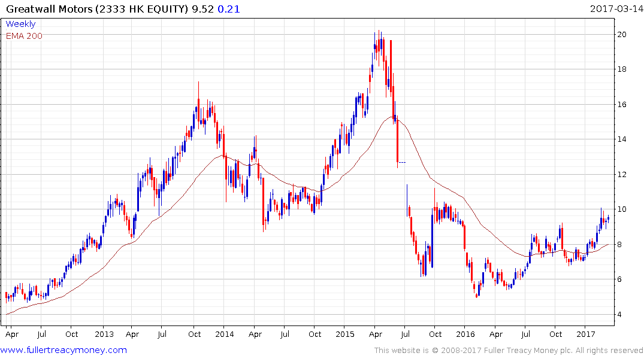The height and width of the screenshot is (359, 644).
Task: Click the 16 price axis label
Action: [622, 104]
